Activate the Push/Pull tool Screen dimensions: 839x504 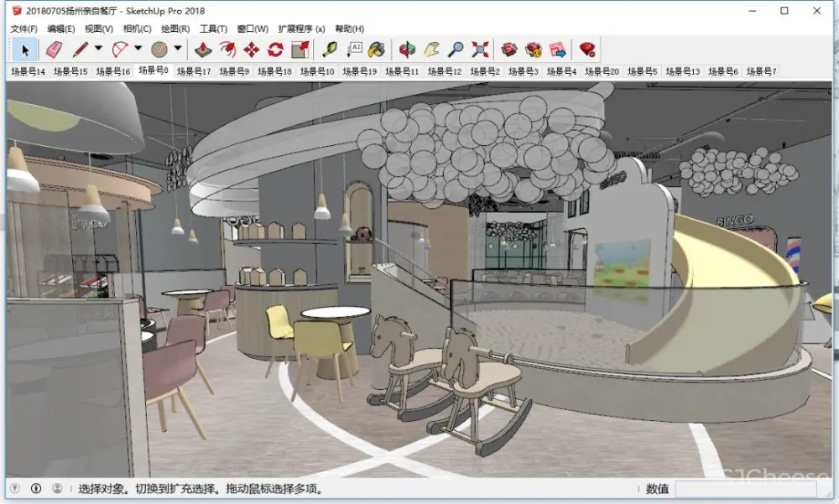pyautogui.click(x=202, y=49)
